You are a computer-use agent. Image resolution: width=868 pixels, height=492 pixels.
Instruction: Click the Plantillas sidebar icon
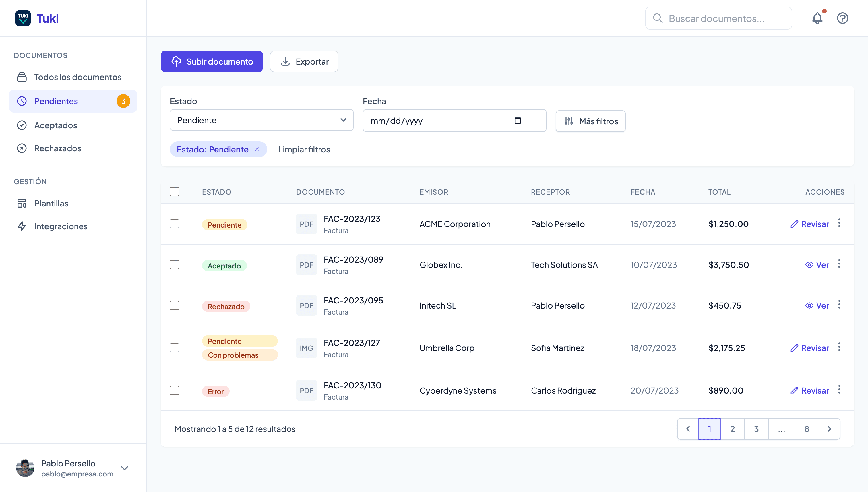tap(22, 203)
